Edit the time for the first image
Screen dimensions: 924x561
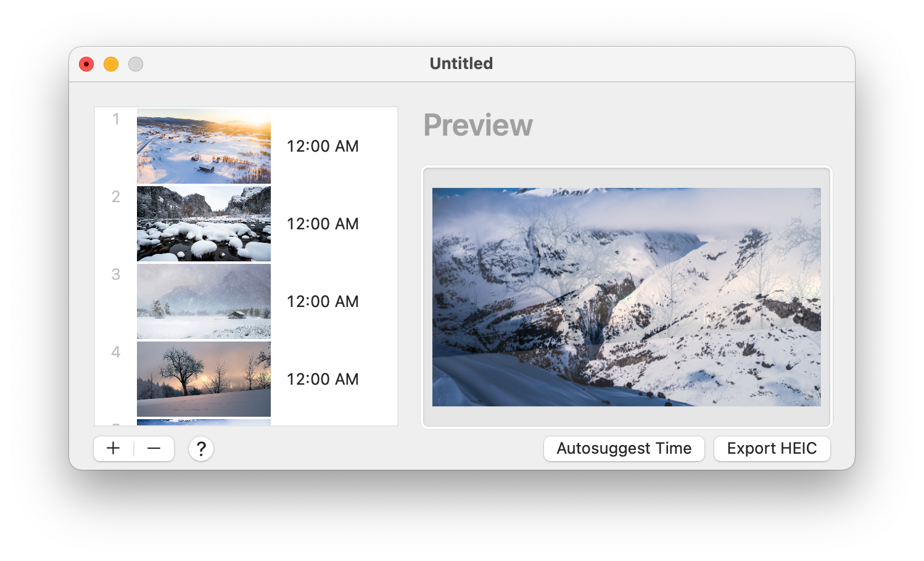323,146
